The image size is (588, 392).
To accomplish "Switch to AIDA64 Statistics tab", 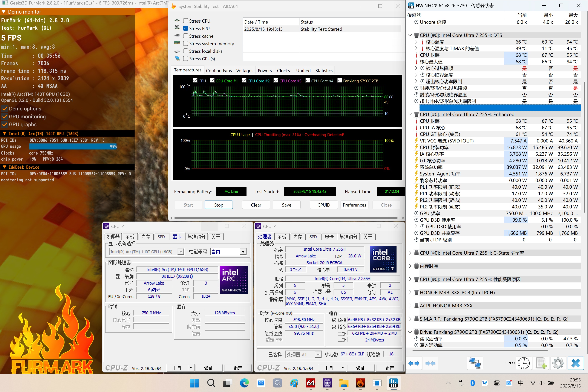I will 324,70.
